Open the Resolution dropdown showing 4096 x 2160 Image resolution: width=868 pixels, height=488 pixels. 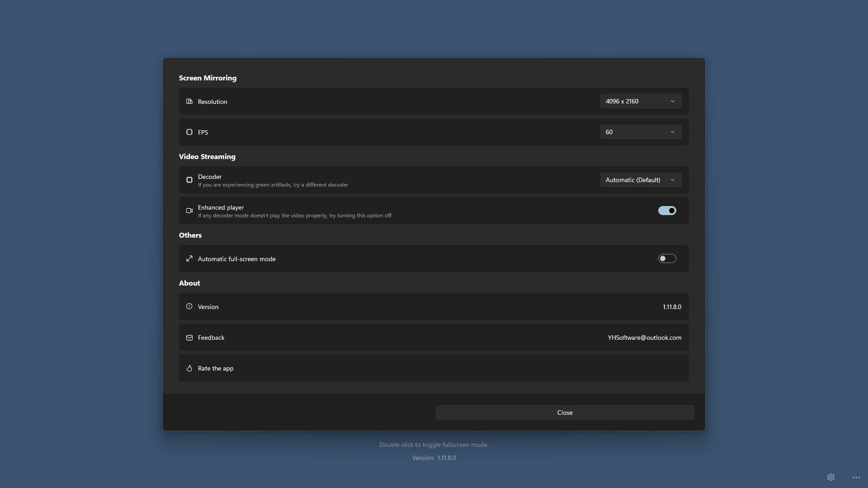(x=641, y=101)
